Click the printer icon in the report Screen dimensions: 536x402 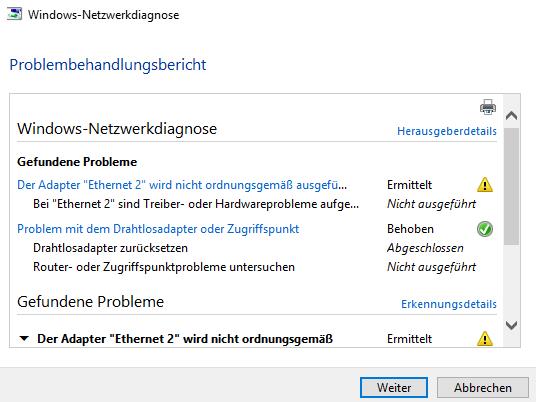point(488,107)
